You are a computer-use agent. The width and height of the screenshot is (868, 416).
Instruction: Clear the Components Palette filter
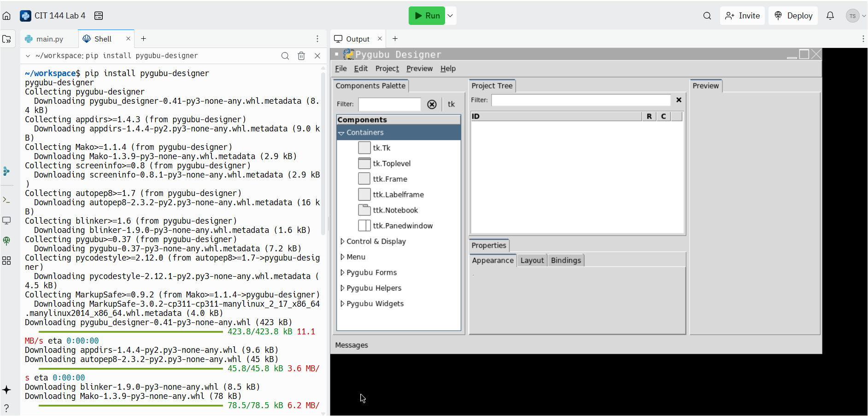[432, 104]
